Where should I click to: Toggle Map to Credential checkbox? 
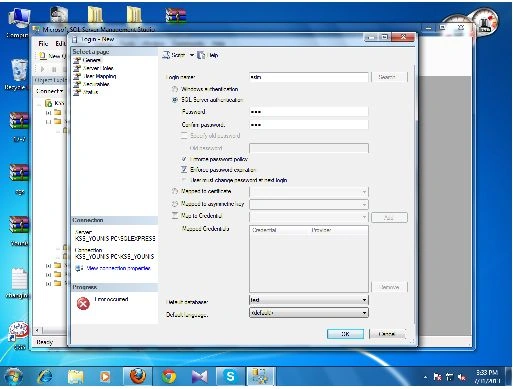175,216
